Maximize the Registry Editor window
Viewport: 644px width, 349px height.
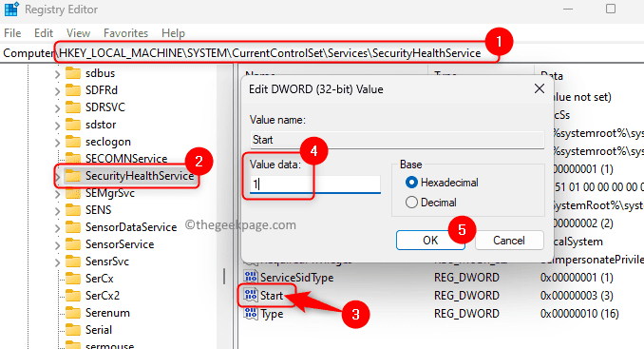tap(611, 9)
